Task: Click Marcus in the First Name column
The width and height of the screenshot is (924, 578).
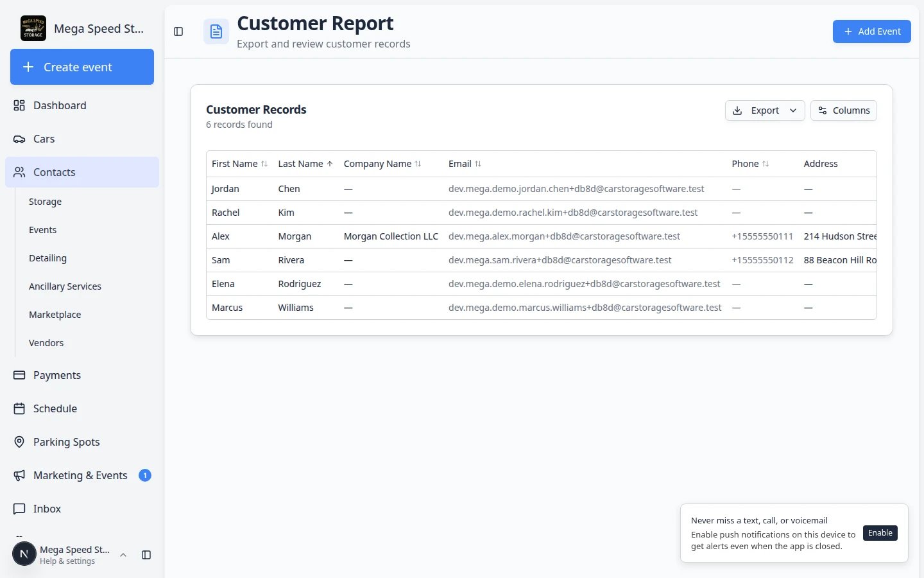Action: [x=227, y=308]
